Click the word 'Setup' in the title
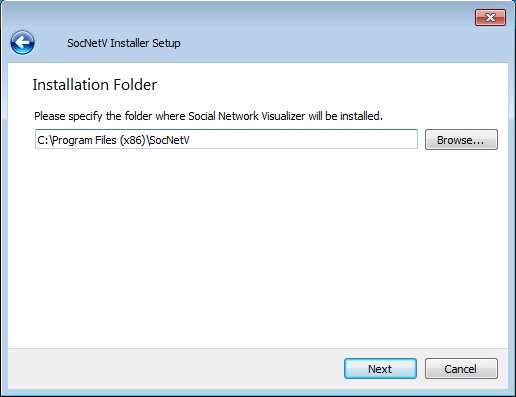Viewport: 516px width, 397px height. click(166, 43)
